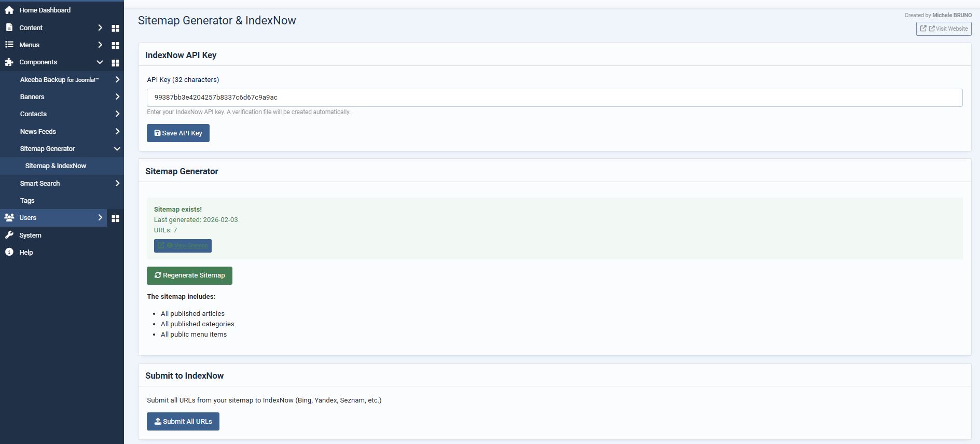Click the Regenerate Sitemap button
Image resolution: width=980 pixels, height=444 pixels.
point(189,275)
